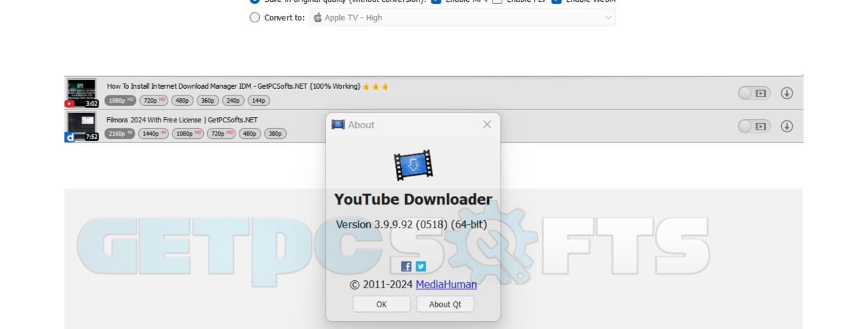Pick 480p quality for the Filmora video
868x329 pixels.
coord(250,134)
